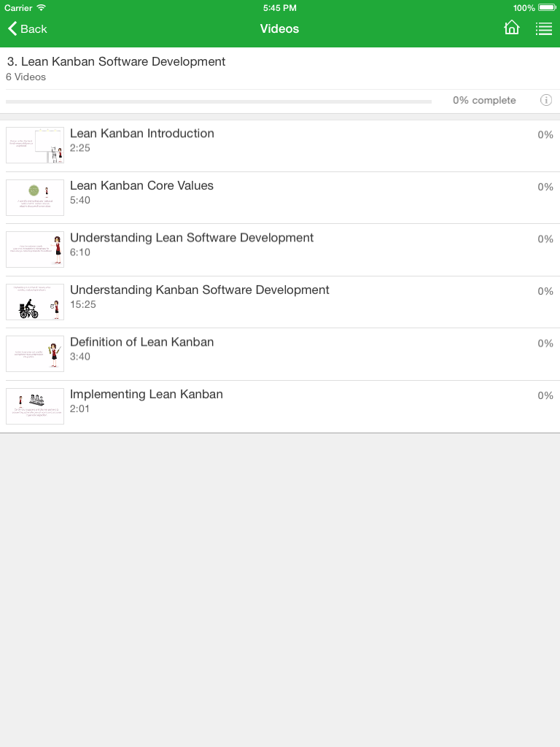This screenshot has width=560, height=747.
Task: Go back using the Back label
Action: (x=34, y=28)
